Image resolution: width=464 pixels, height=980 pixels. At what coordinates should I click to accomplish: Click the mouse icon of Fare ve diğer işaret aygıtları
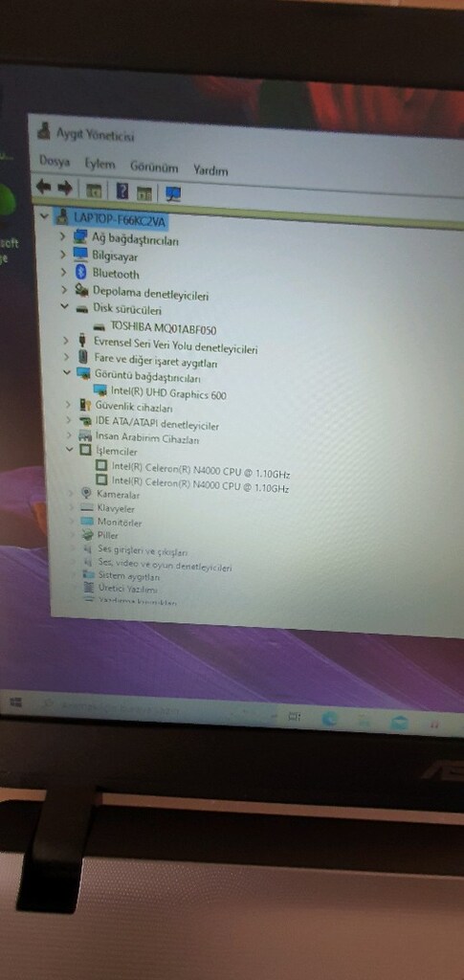coord(83,357)
